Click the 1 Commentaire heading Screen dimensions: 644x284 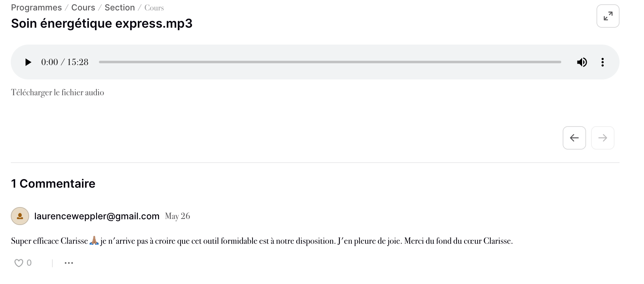tap(53, 184)
